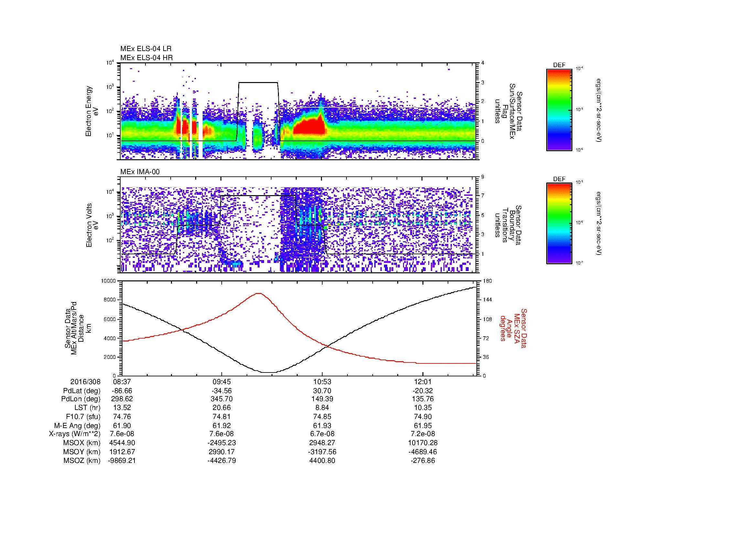Click the date label '2016/308'

click(85, 382)
